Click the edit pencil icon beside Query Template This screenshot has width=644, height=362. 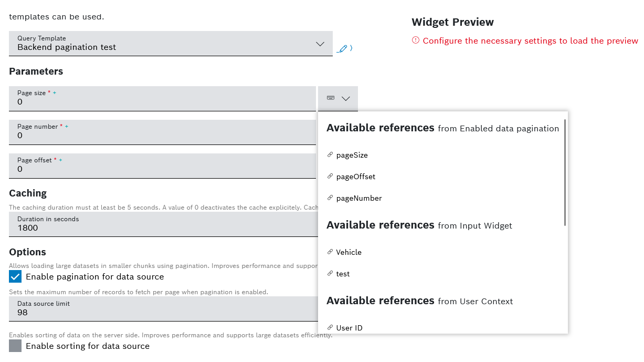click(x=343, y=49)
